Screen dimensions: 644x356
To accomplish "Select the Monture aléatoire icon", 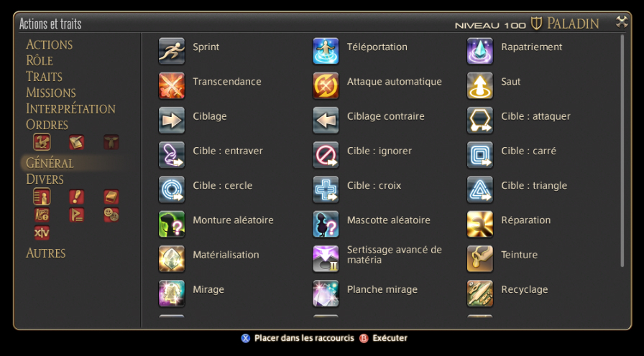I will click(172, 224).
